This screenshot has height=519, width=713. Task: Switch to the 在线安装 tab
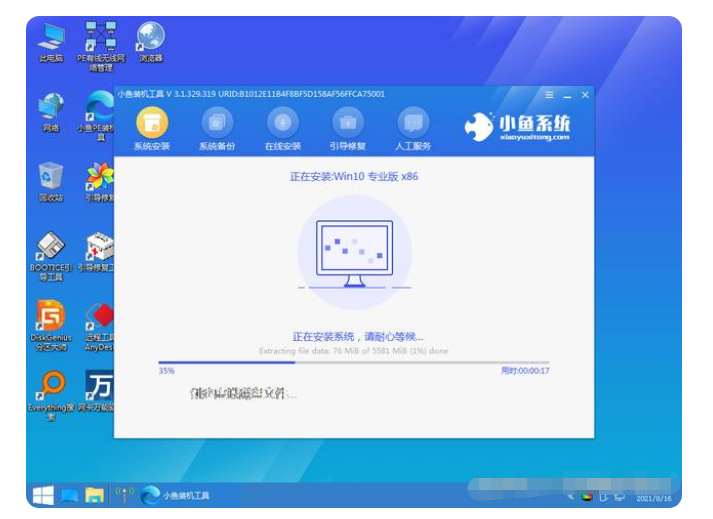point(283,129)
